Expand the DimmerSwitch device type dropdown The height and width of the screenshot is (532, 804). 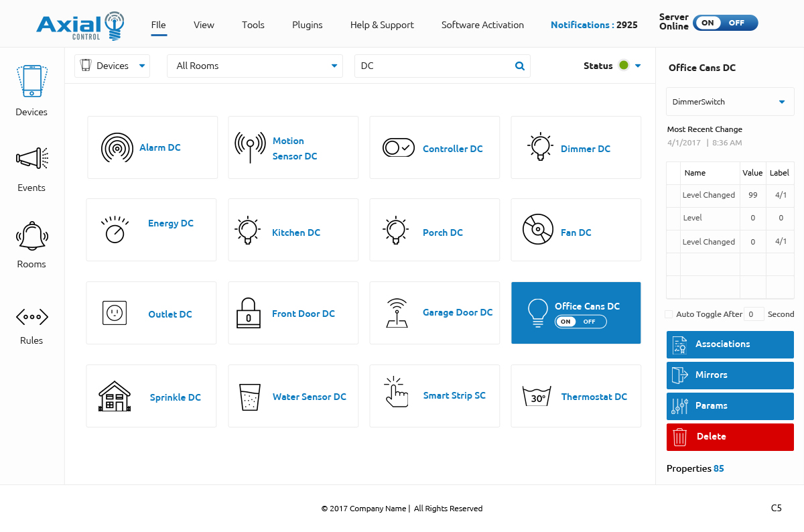tap(781, 101)
